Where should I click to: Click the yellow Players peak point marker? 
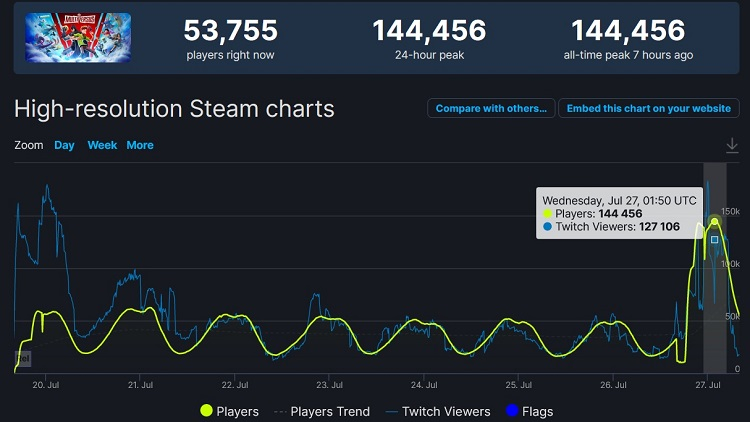point(714,222)
